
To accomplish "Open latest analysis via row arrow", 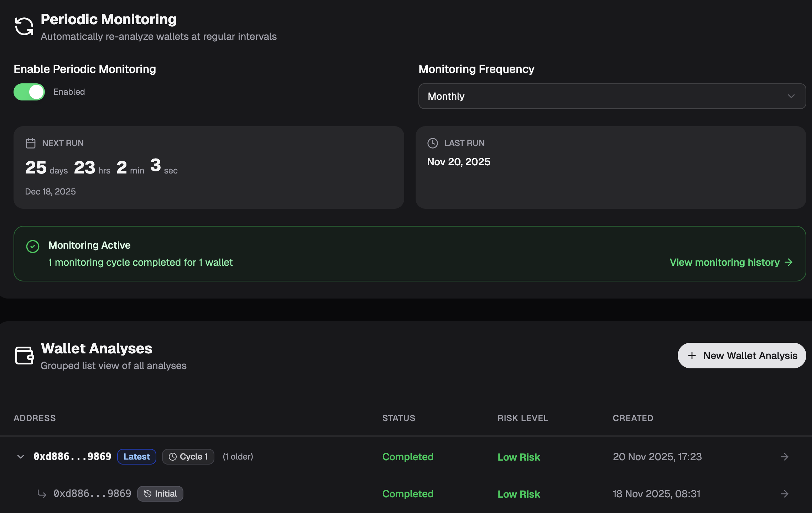I will 784,457.
